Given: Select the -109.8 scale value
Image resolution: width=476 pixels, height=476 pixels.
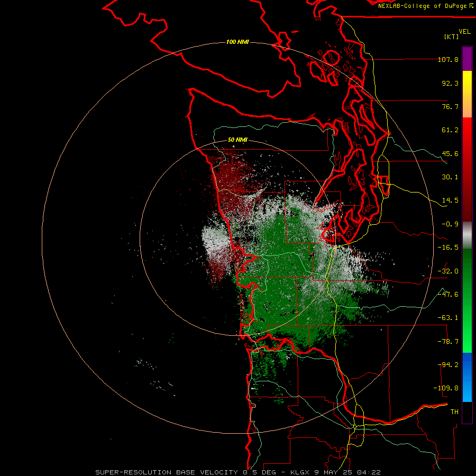Looking at the screenshot, I should click(x=446, y=388).
